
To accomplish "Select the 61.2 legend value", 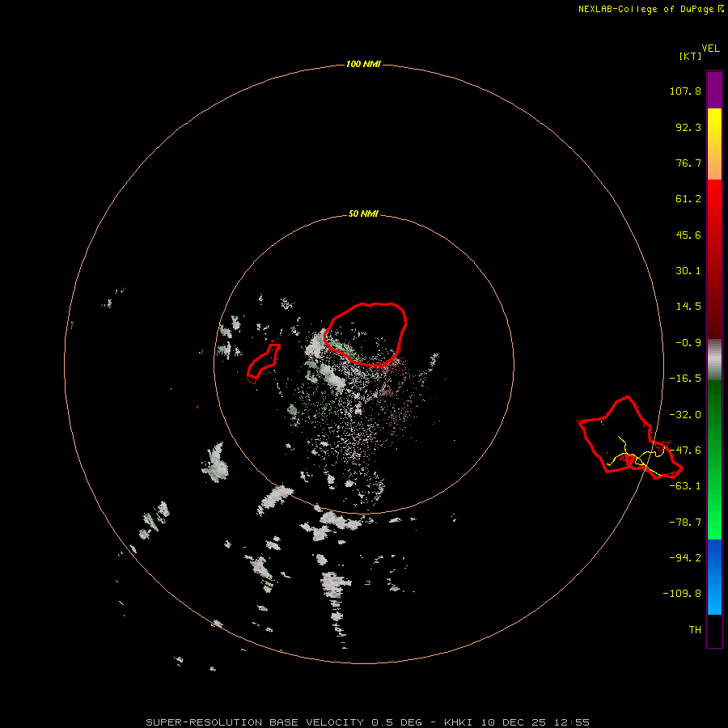I will [x=688, y=199].
